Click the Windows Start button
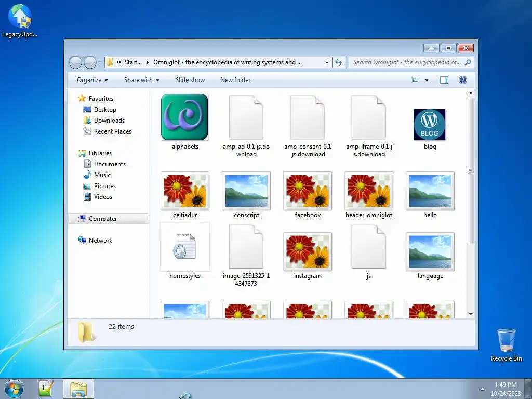This screenshot has height=399, width=532. [14, 389]
